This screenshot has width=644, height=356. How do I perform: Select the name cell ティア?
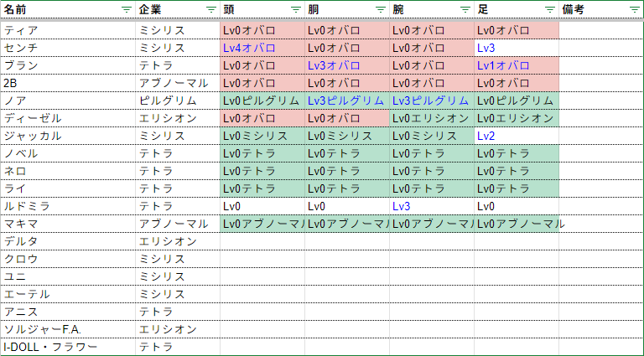point(68,30)
